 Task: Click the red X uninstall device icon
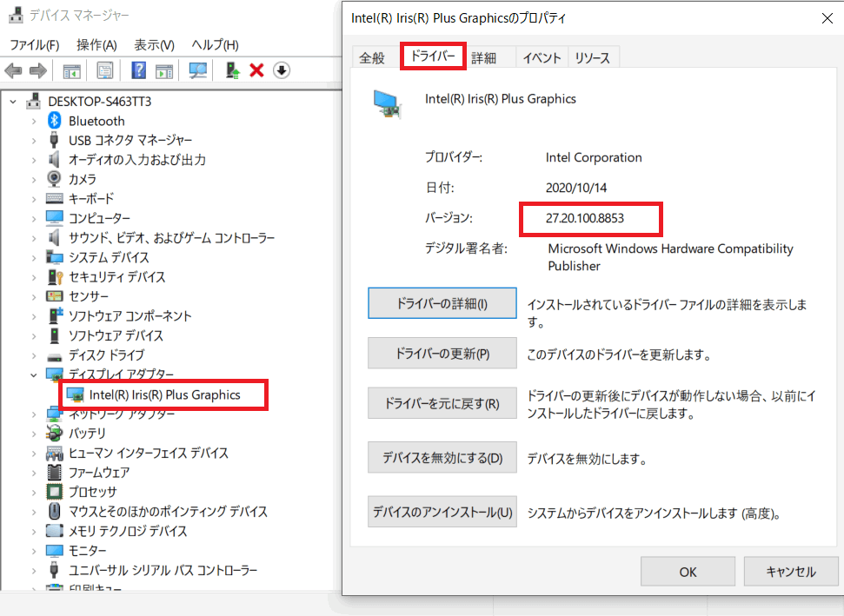256,70
